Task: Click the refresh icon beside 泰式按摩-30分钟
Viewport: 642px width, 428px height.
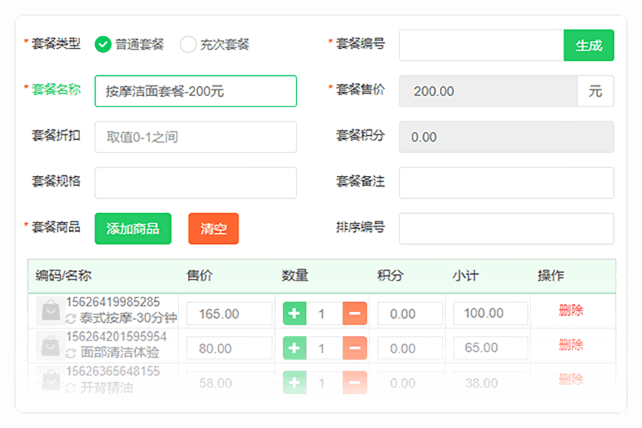Action: point(71,318)
